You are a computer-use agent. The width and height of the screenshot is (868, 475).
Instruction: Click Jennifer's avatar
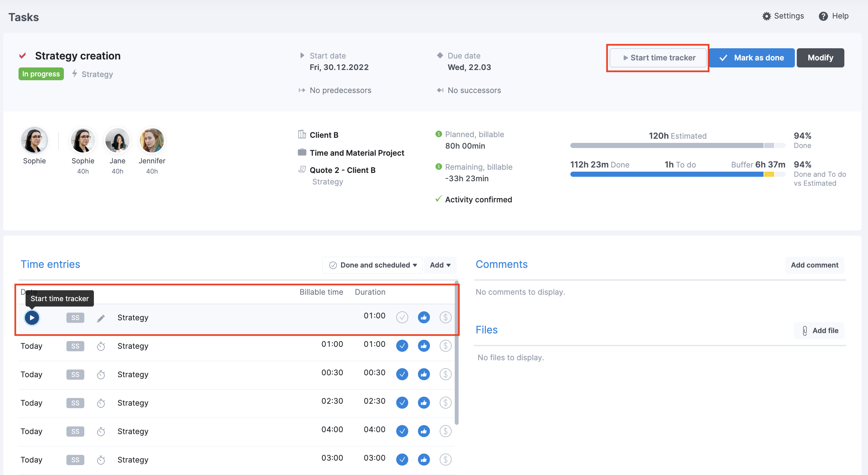click(x=152, y=140)
